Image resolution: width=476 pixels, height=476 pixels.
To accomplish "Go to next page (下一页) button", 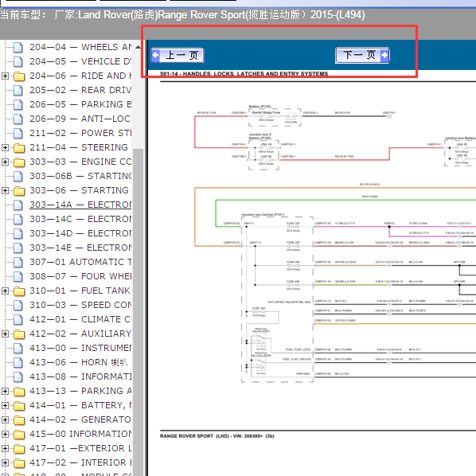I will tap(362, 55).
